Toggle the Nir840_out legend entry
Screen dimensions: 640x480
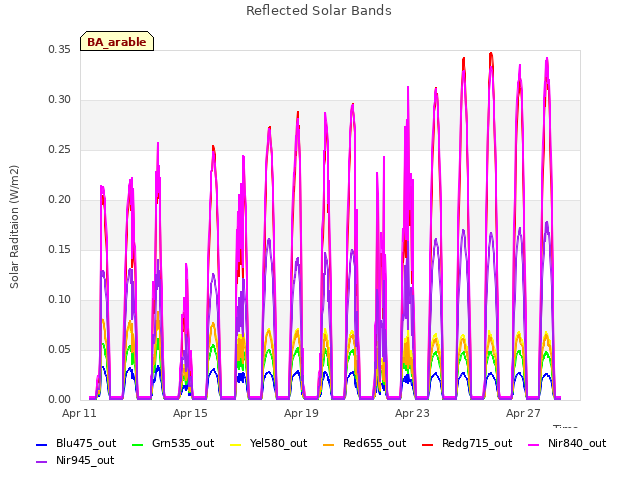567,443
